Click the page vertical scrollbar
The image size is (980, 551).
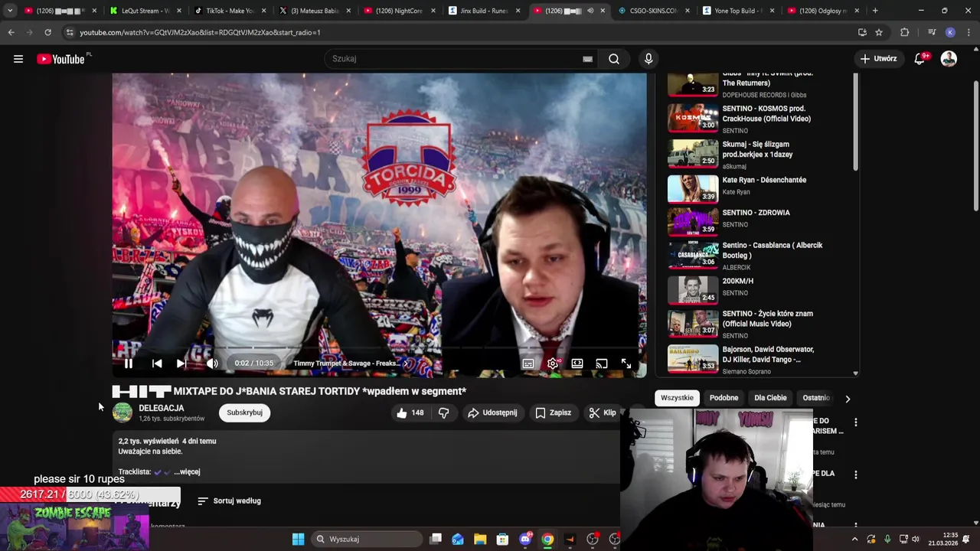click(975, 145)
